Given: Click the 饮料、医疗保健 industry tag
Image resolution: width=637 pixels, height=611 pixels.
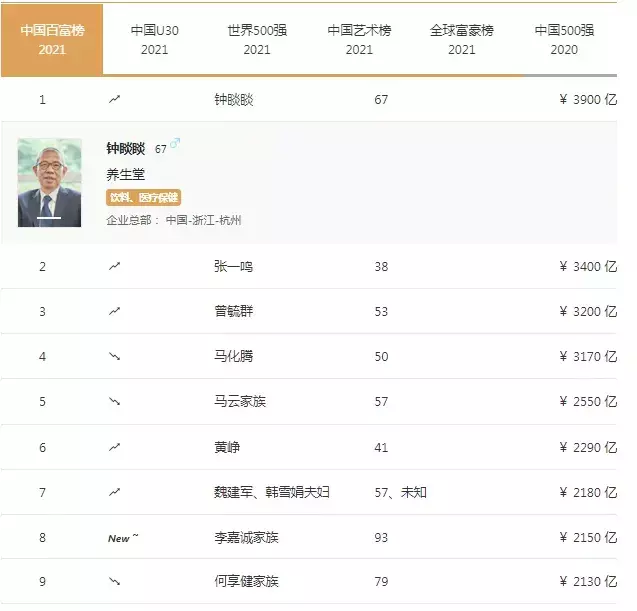Looking at the screenshot, I should point(143,197).
